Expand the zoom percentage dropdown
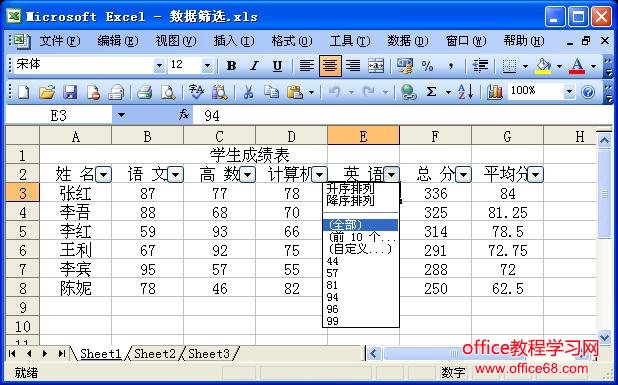Screen dimensions: 618x385 (x=569, y=92)
